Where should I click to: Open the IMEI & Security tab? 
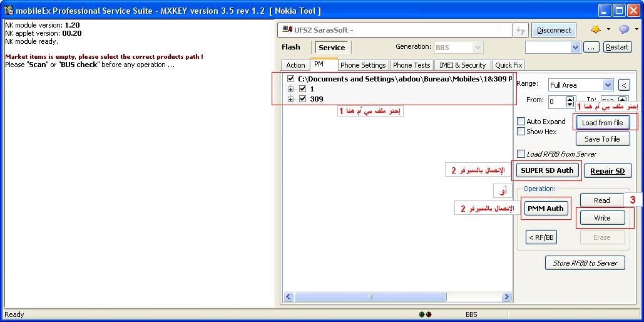pyautogui.click(x=463, y=65)
